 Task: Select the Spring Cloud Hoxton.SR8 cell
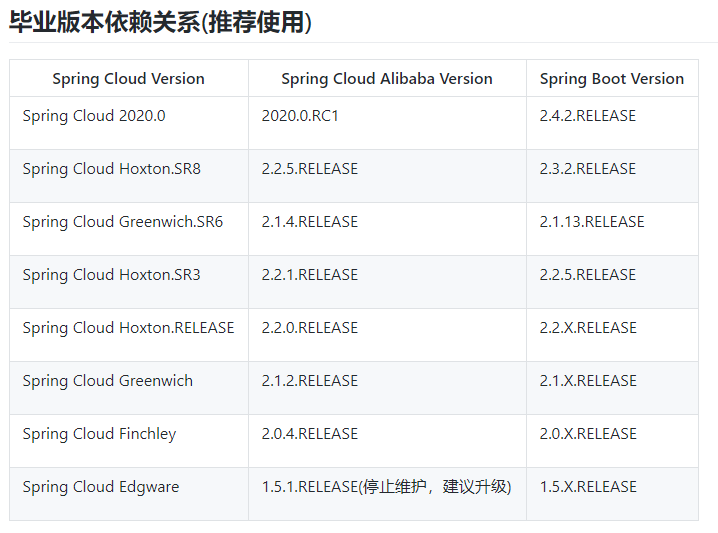point(129,176)
